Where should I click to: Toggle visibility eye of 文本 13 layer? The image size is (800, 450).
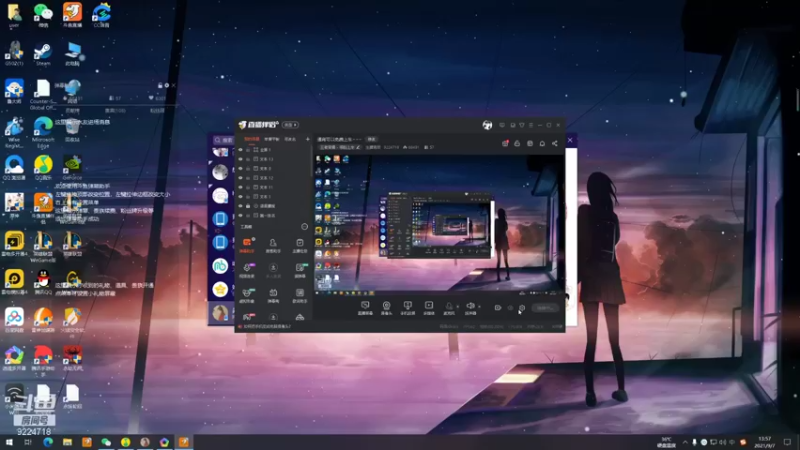tap(241, 159)
